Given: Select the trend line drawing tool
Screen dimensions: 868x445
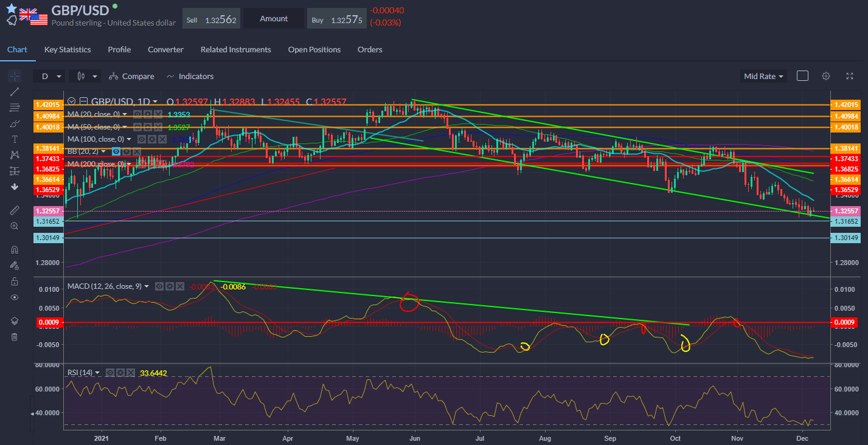Looking at the screenshot, I should (x=14, y=92).
